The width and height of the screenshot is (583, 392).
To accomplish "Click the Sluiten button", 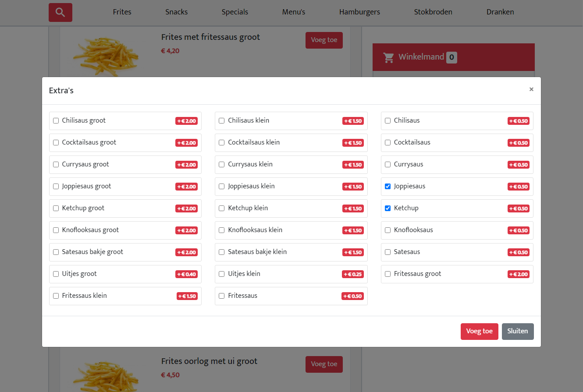I will [518, 331].
